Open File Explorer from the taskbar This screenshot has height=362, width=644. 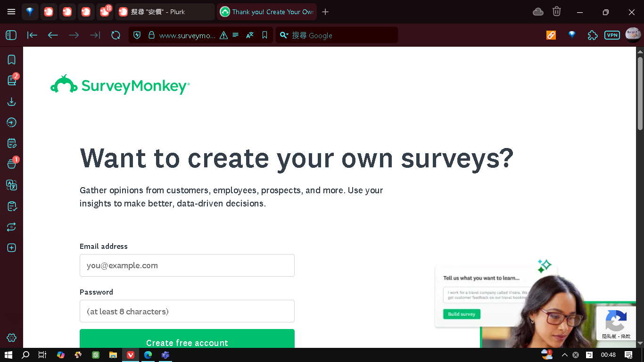[x=113, y=355]
